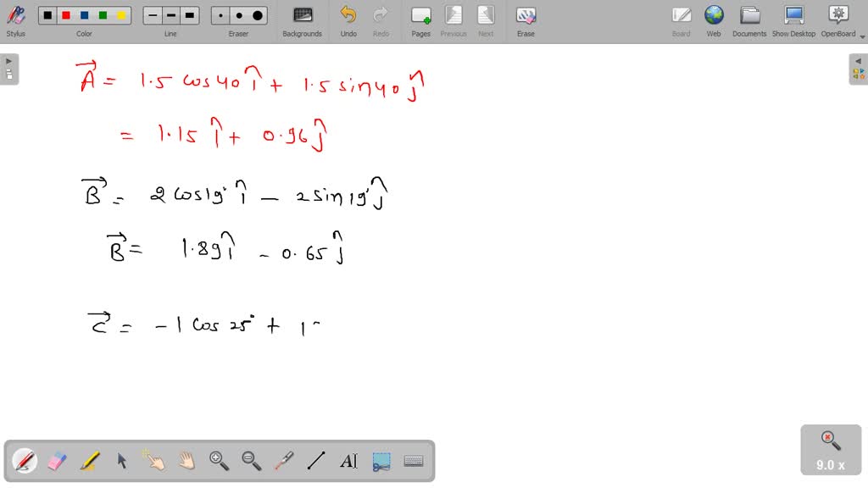This screenshot has width=868, height=488.
Task: Open the virtual keyboard
Action: (x=414, y=460)
